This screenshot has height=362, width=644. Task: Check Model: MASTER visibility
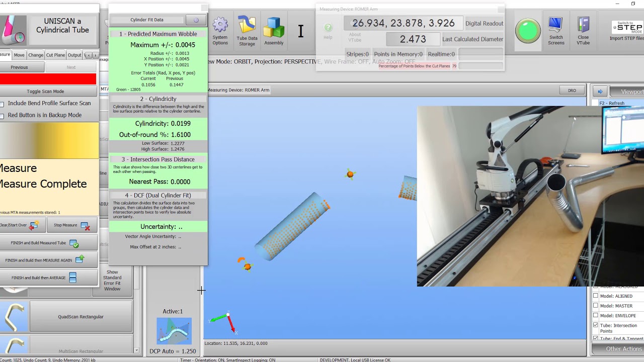click(596, 306)
